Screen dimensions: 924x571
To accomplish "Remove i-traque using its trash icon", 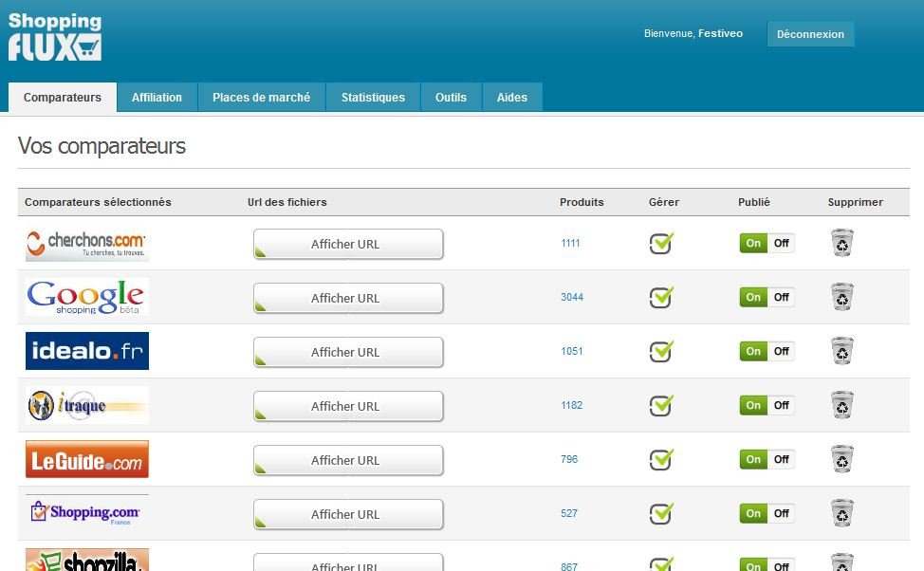I will 841,406.
